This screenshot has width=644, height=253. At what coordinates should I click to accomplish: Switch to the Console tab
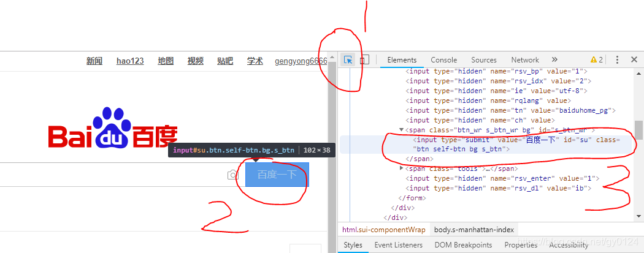click(443, 60)
